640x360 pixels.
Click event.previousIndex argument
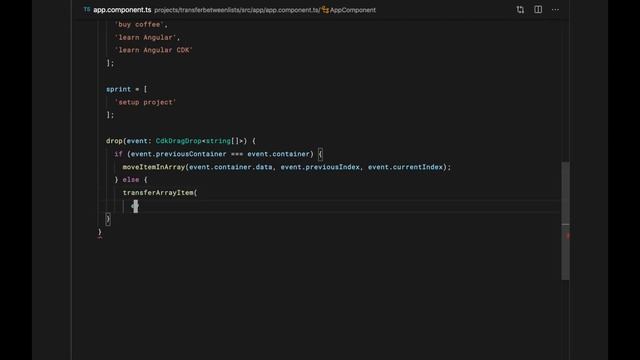320,167
